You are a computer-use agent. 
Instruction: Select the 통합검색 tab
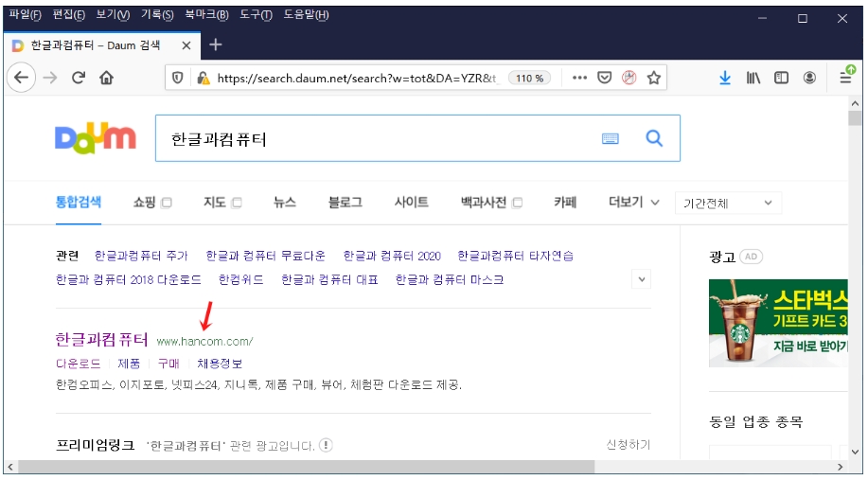click(x=78, y=202)
